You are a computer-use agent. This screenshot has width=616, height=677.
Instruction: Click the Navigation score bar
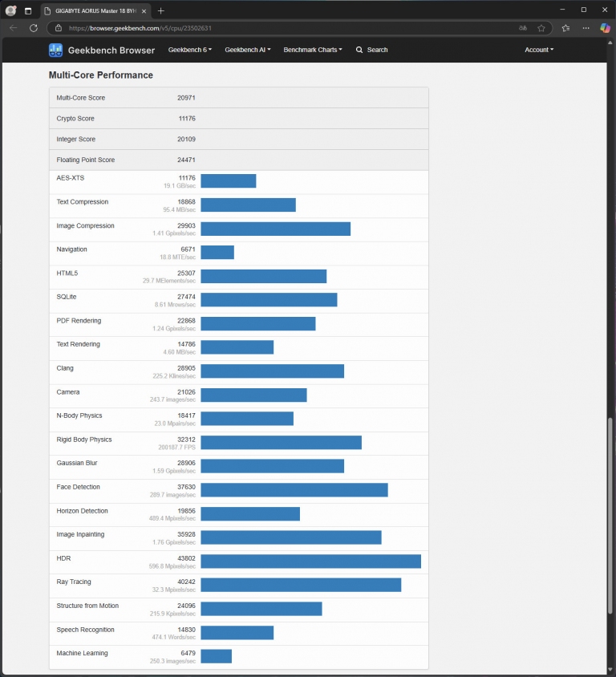pos(217,252)
